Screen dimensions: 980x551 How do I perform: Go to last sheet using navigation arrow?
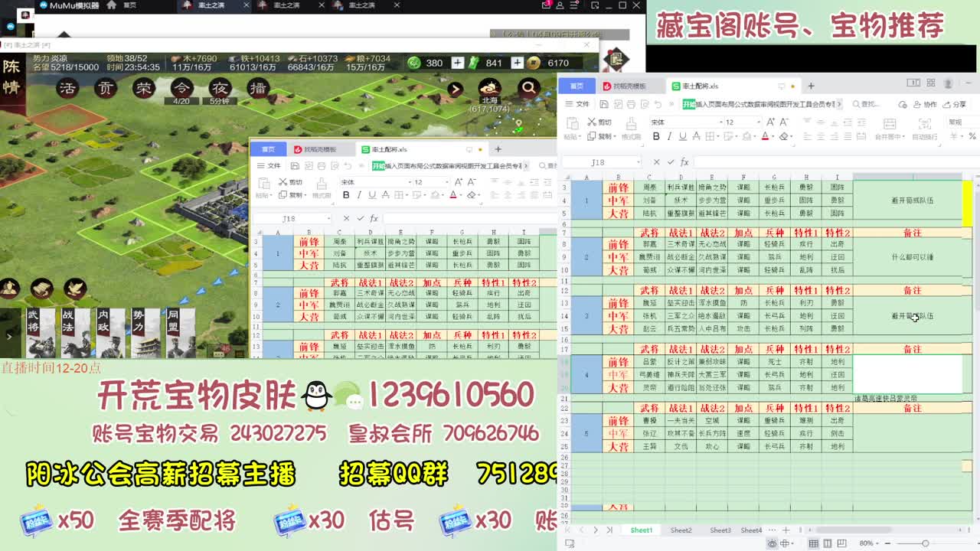point(609,530)
